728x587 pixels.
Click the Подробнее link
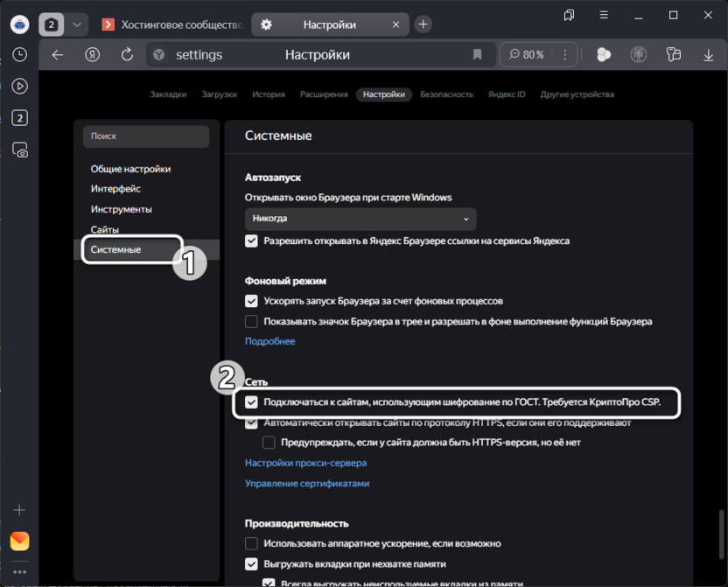(x=269, y=341)
